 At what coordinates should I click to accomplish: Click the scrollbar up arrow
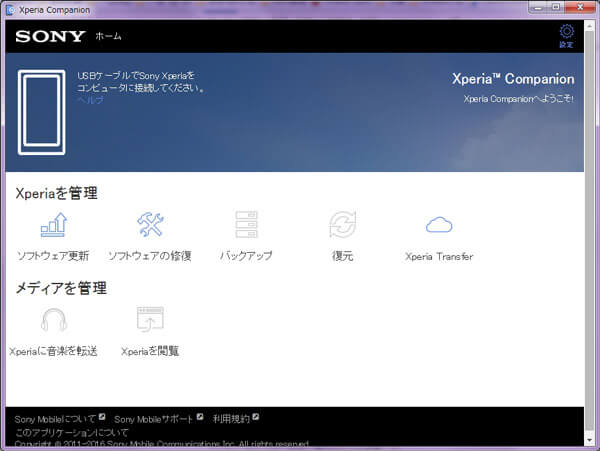[x=590, y=26]
